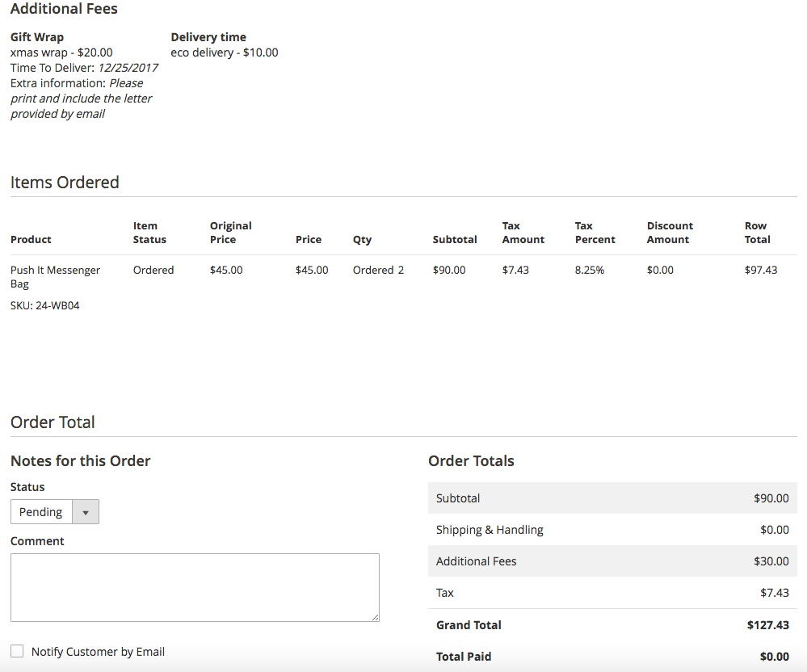Image resolution: width=807 pixels, height=672 pixels.
Task: Click inside the Comment text area
Action: pos(195,588)
